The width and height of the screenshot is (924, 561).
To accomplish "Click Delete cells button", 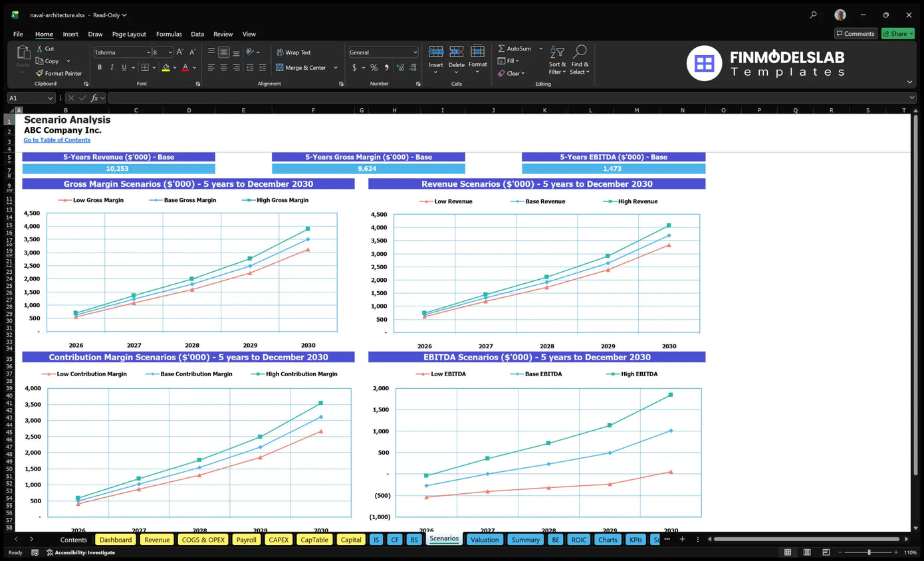I will [457, 58].
